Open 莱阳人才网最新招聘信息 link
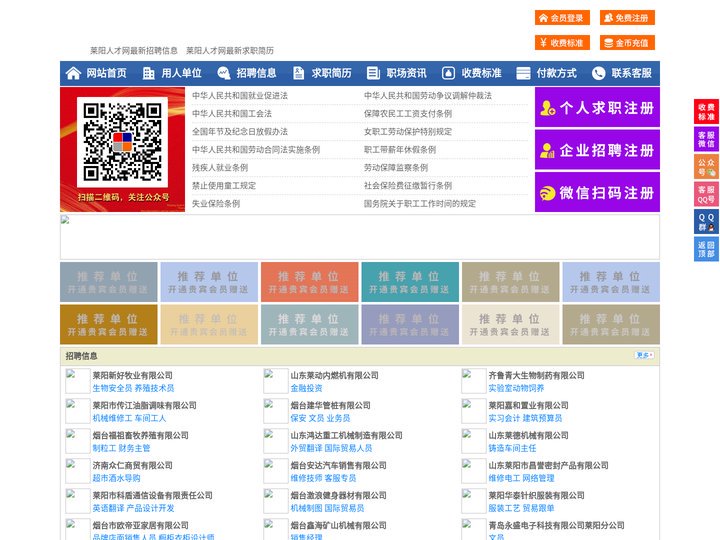720x540 pixels. click(134, 51)
